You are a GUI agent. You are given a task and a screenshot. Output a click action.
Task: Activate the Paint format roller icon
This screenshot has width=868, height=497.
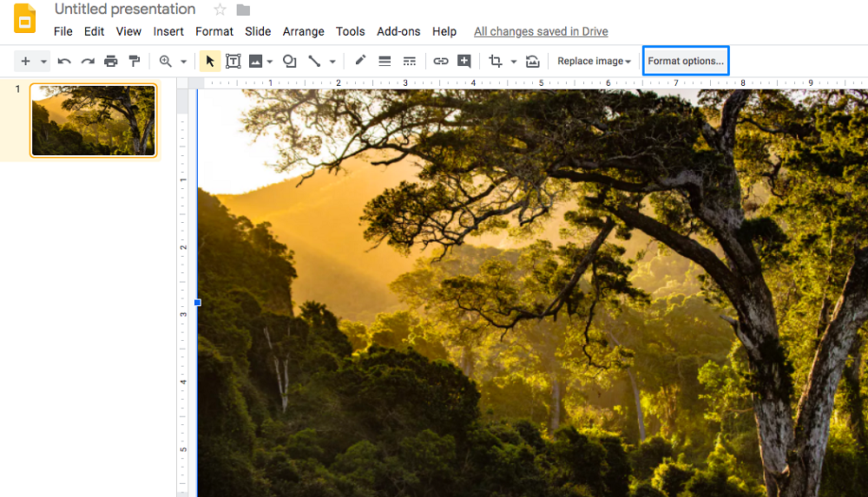tap(135, 62)
